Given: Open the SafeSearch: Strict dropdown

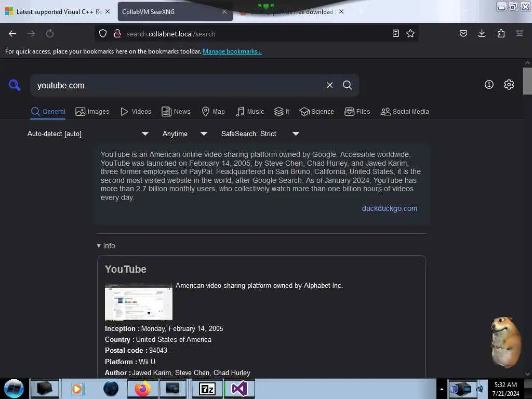Looking at the screenshot, I should 260,134.
